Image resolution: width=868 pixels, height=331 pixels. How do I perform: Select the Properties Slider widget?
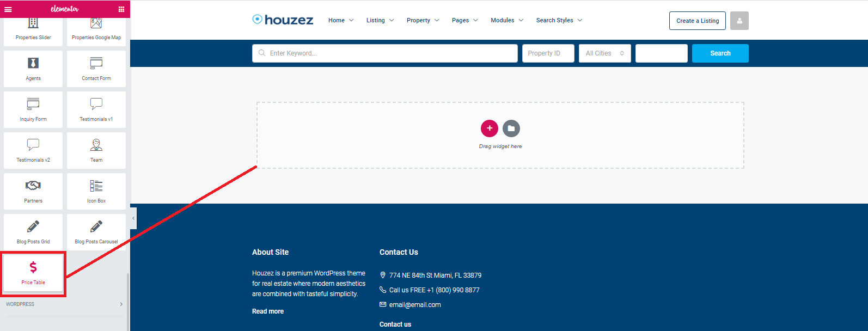click(33, 32)
